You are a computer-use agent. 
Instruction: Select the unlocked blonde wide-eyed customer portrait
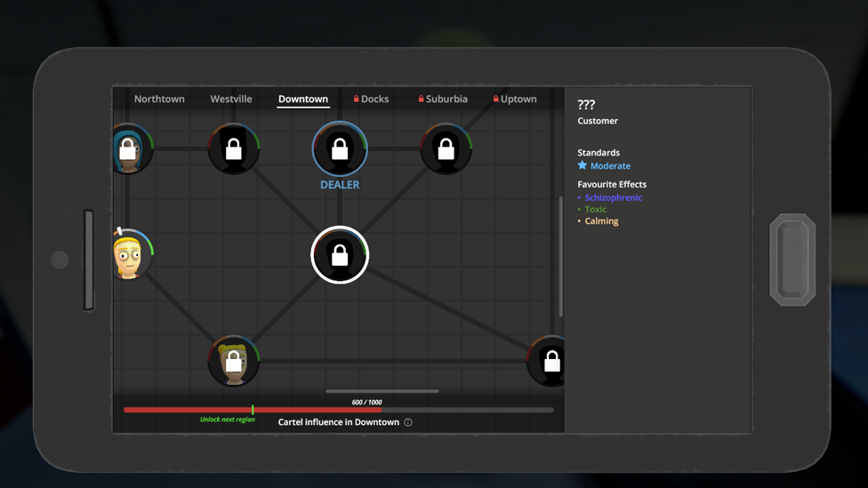(x=132, y=254)
